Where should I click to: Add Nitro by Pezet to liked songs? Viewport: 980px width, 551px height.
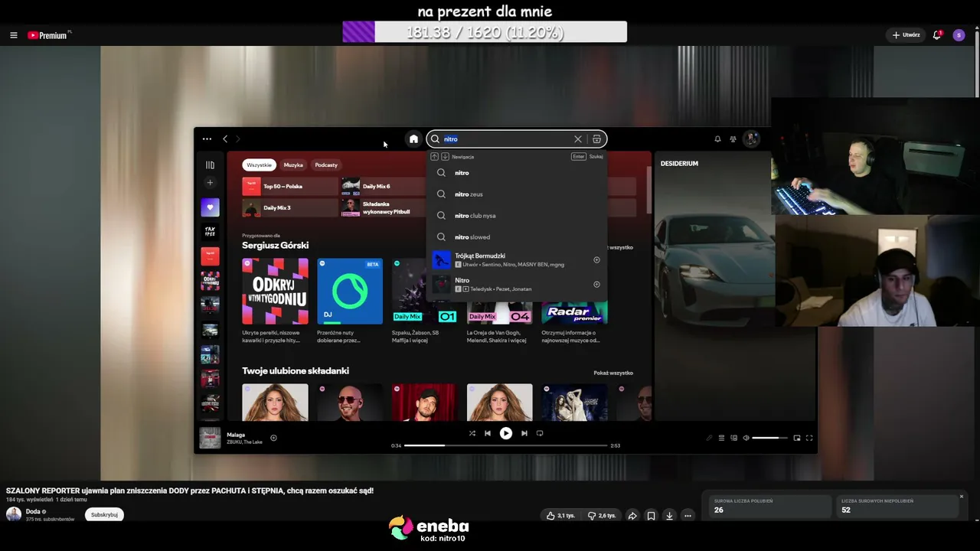click(x=596, y=285)
